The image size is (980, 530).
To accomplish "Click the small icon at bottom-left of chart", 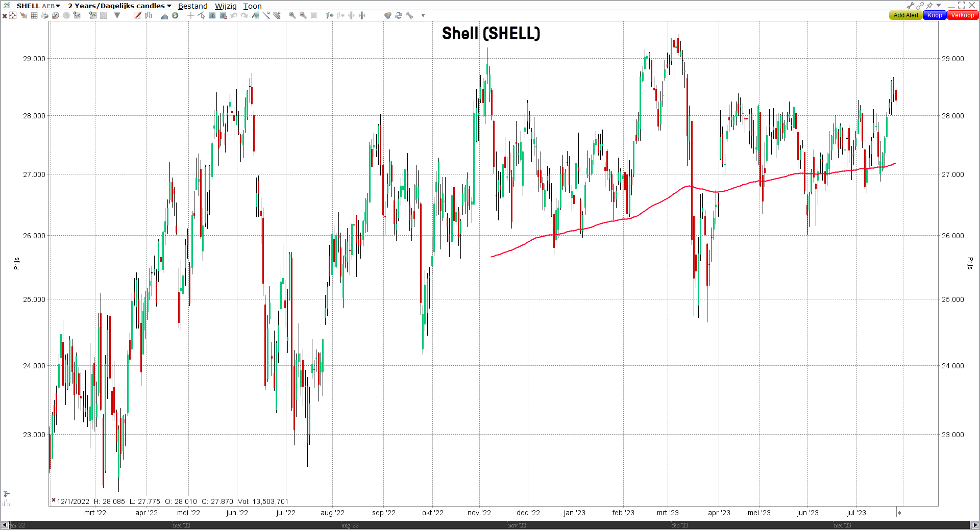I will (6, 494).
